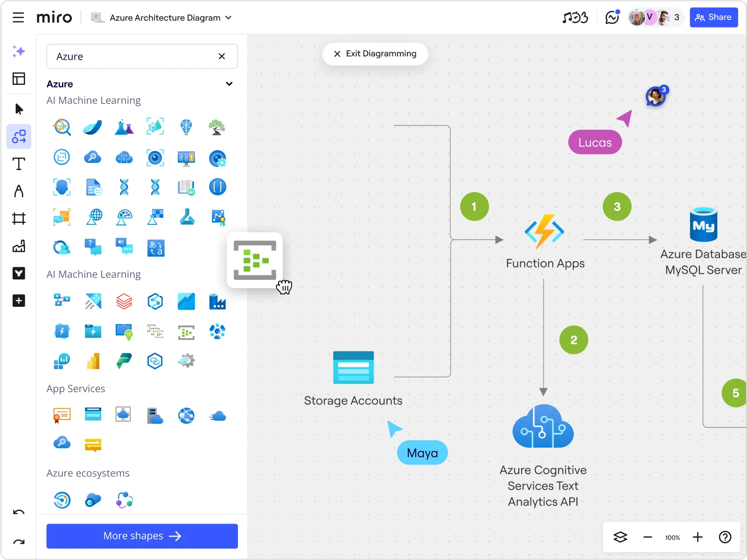Click the miro logo
The image size is (747, 560).
coord(54,18)
